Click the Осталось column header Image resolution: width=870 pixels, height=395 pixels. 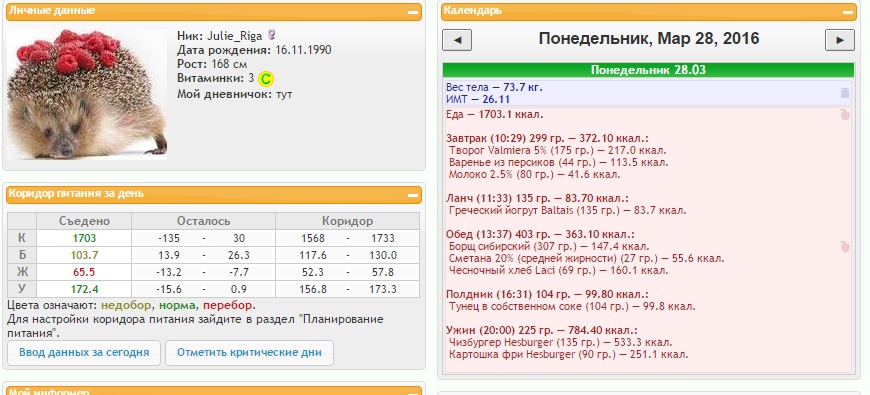(x=204, y=221)
